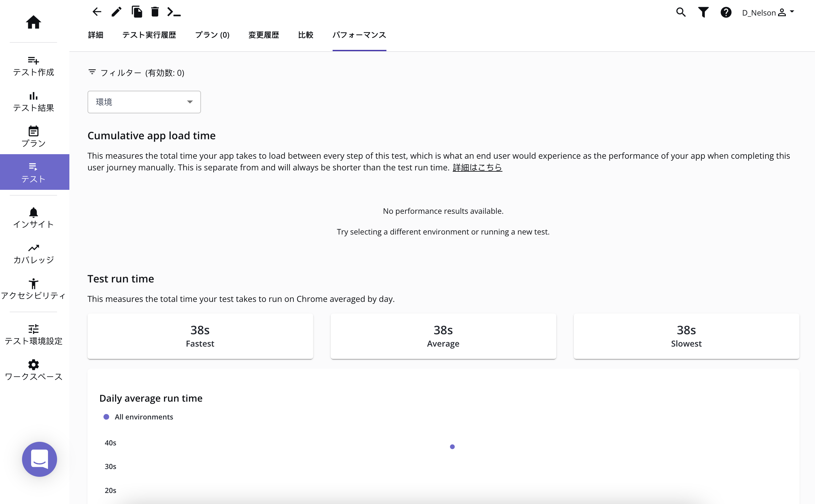815x504 pixels.
Task: Expand the D_Nelson user menu
Action: (768, 13)
